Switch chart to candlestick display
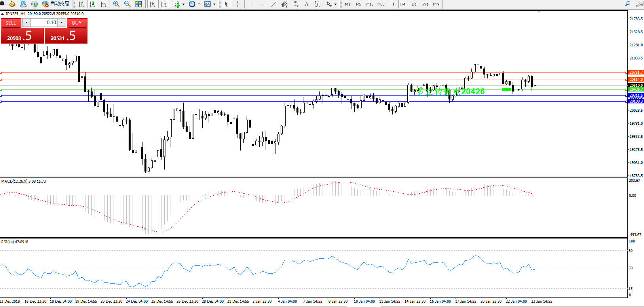Image resolution: width=644 pixels, height=307 pixels. coord(92,4)
